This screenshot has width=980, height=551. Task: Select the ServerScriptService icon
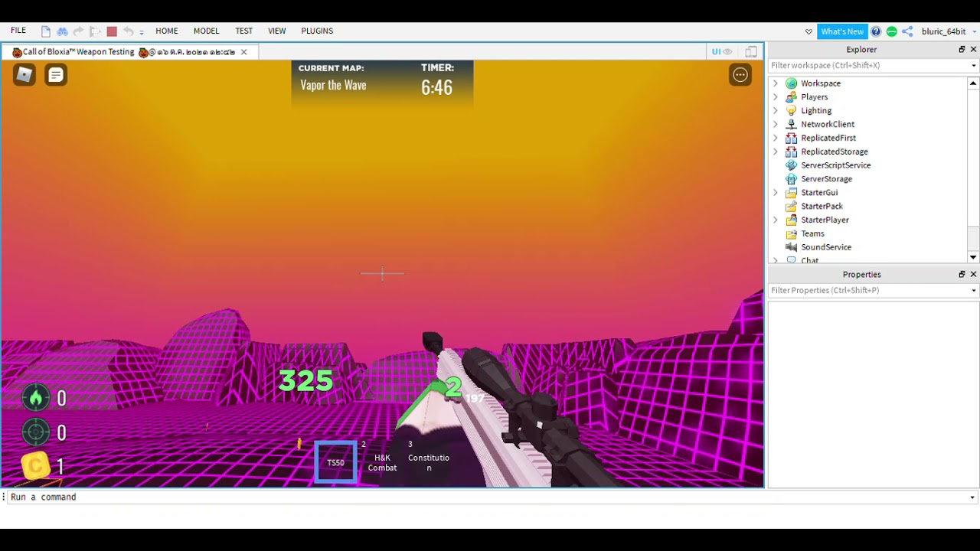coord(792,165)
